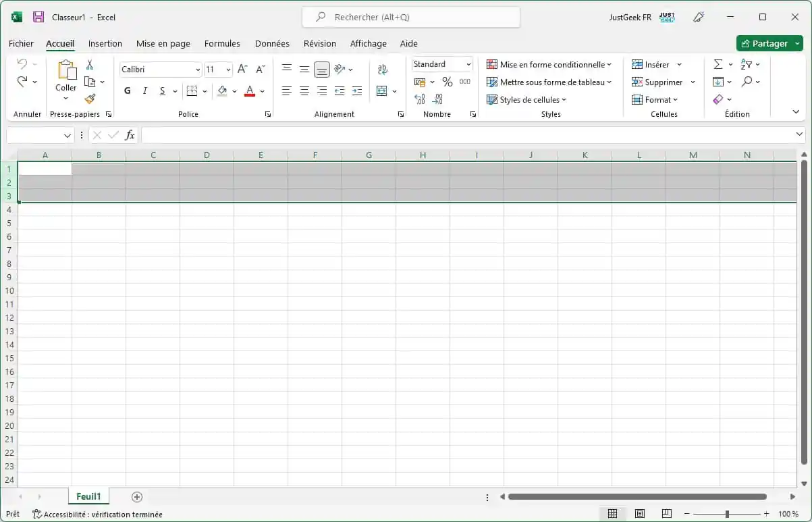
Task: Click the Insert Function fx icon
Action: pyautogui.click(x=130, y=135)
